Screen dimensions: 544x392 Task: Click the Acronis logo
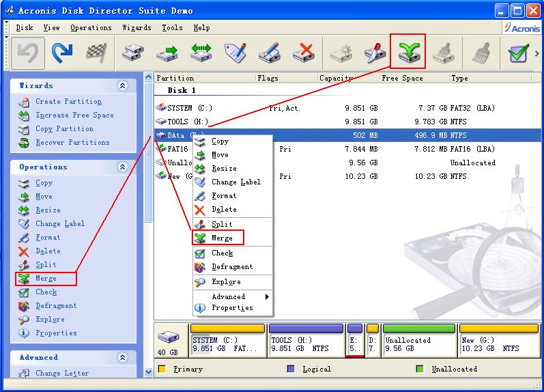click(x=521, y=28)
